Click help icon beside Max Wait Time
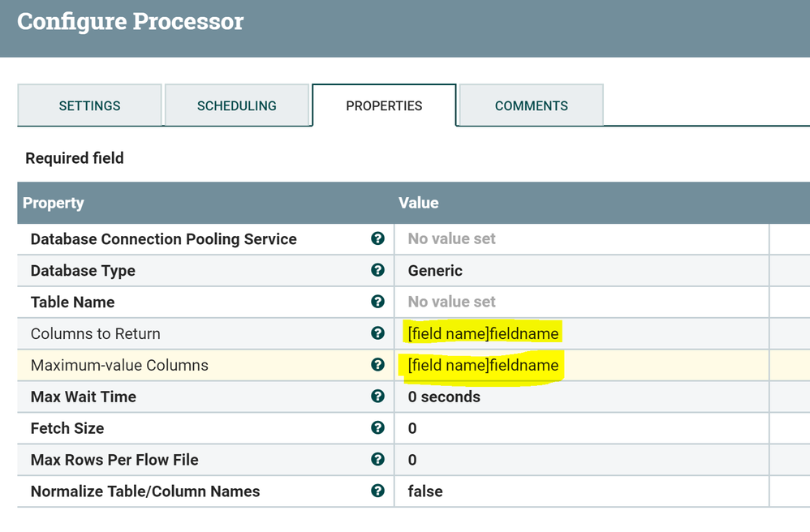The image size is (810, 532). [x=377, y=397]
